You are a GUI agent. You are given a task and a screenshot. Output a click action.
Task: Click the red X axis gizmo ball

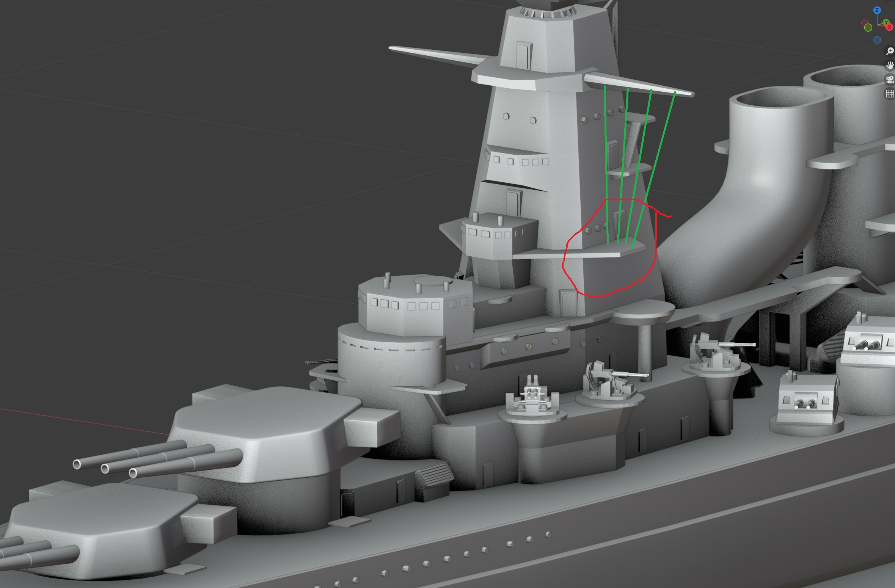tap(889, 27)
